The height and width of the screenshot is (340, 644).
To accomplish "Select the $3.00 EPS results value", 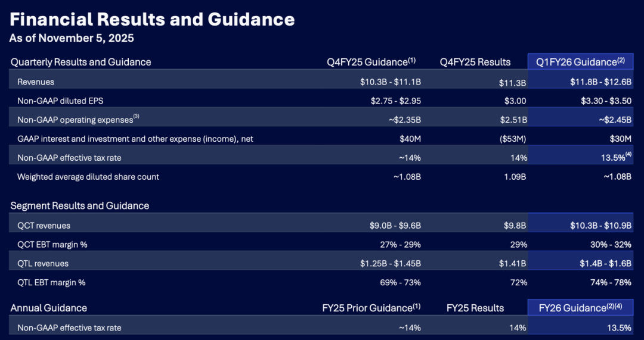I will [x=516, y=101].
